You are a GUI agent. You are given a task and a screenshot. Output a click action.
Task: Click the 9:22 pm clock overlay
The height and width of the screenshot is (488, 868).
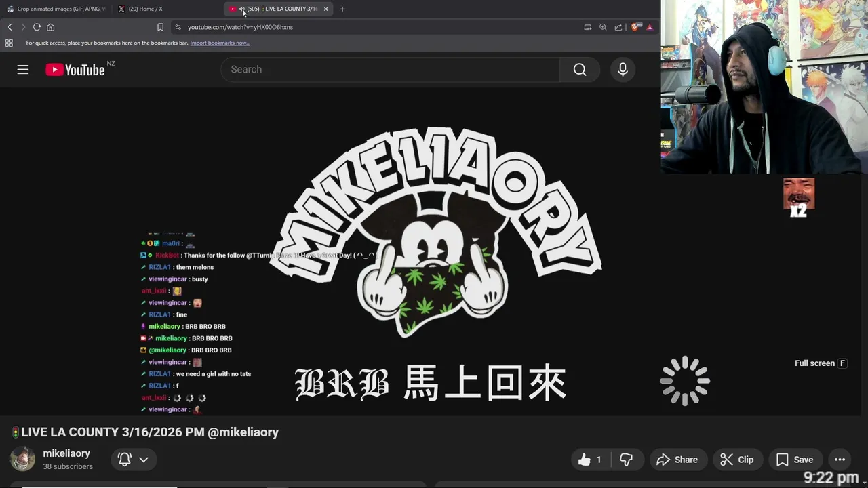pyautogui.click(x=831, y=478)
